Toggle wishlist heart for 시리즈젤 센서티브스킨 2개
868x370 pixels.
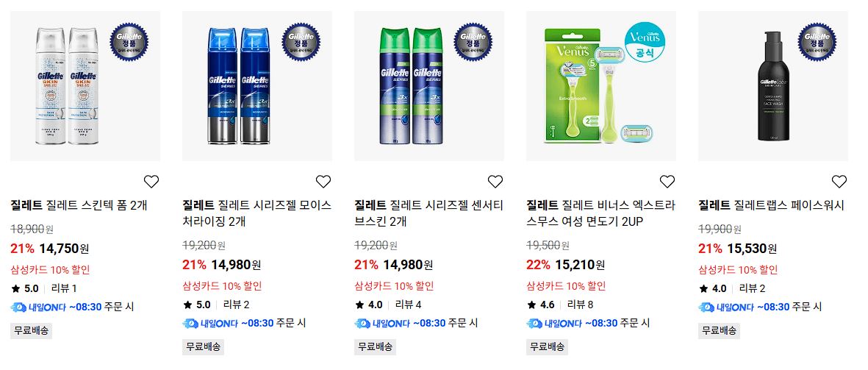tap(495, 181)
